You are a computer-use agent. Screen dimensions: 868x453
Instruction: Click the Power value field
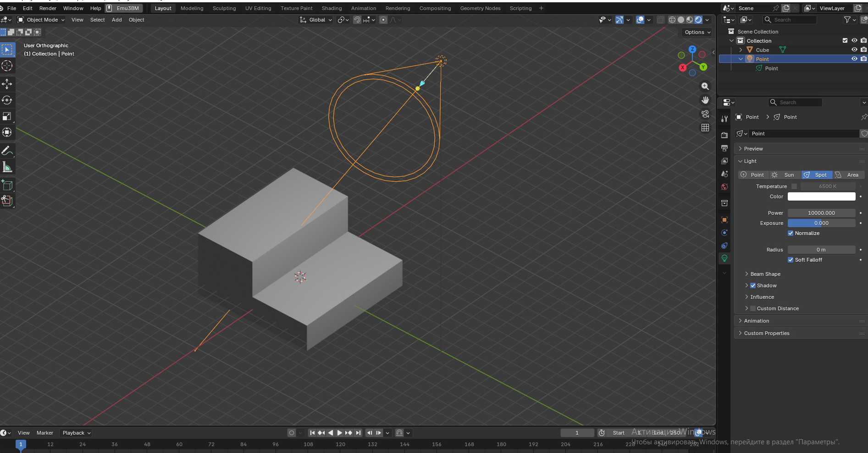click(821, 213)
